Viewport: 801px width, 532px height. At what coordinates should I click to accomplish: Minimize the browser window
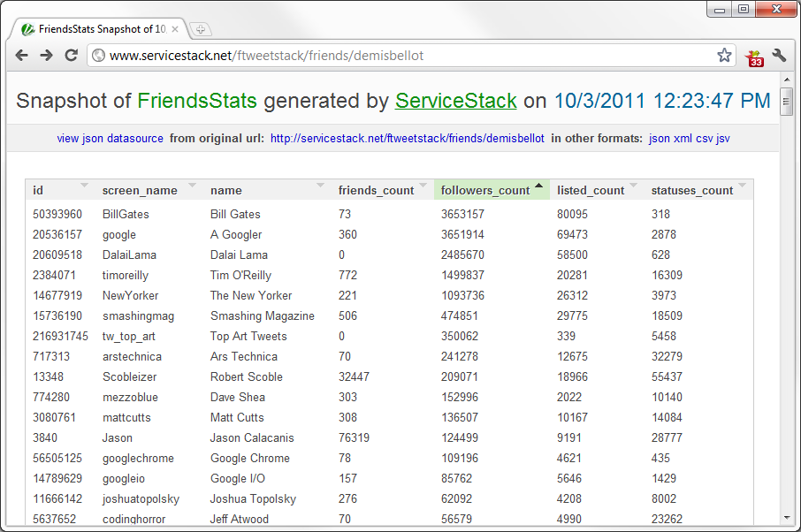pos(720,9)
